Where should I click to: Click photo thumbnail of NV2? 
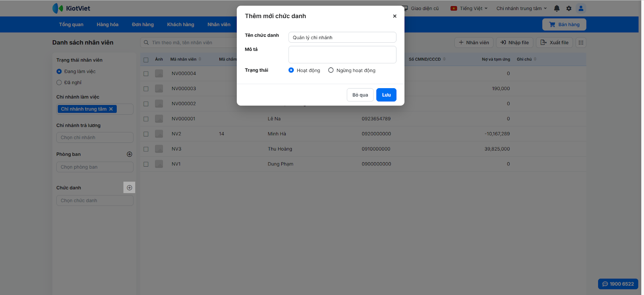tap(159, 134)
